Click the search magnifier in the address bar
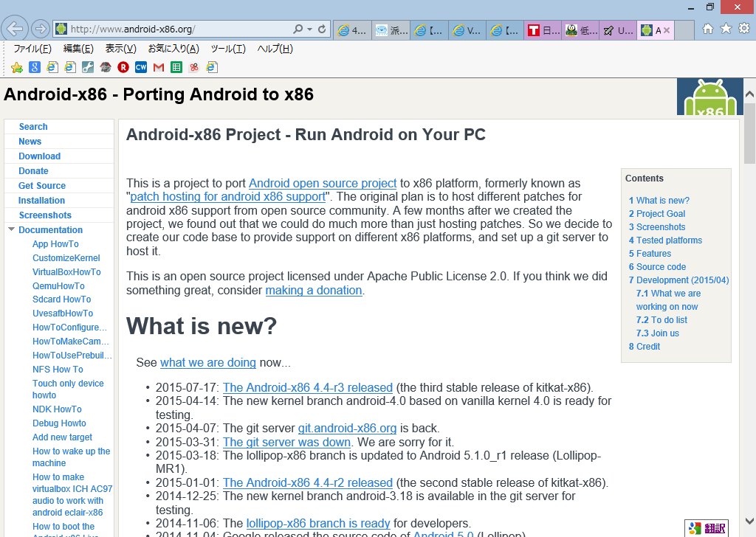 pyautogui.click(x=298, y=30)
